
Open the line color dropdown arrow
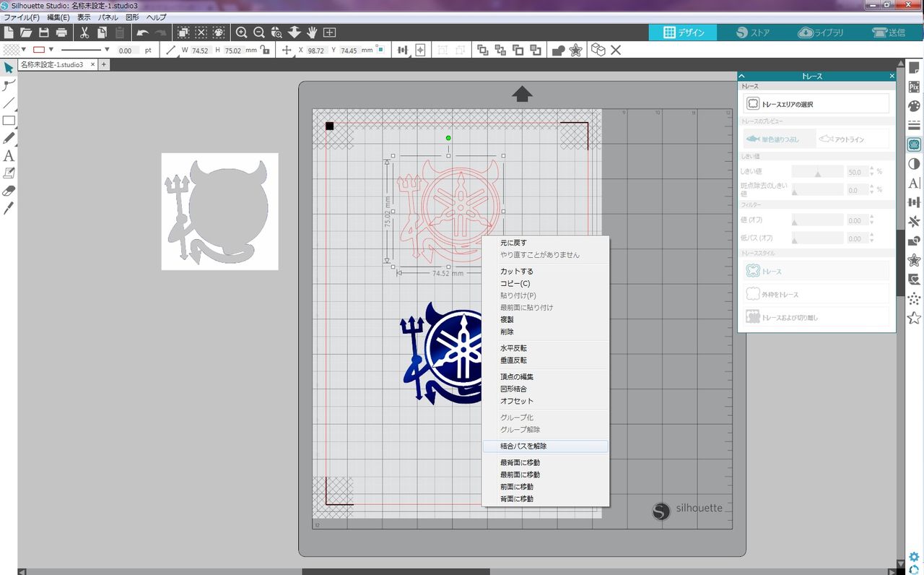tap(51, 50)
